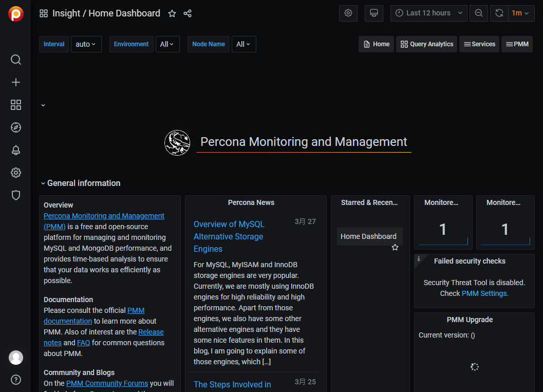
Task: Click the user avatar in sidebar
Action: point(15,358)
